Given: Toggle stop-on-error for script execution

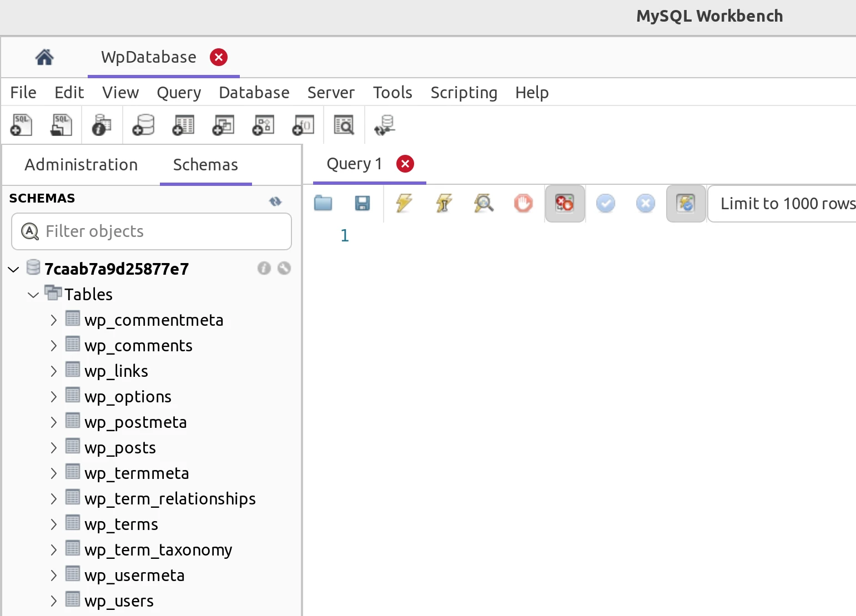Looking at the screenshot, I should (565, 204).
